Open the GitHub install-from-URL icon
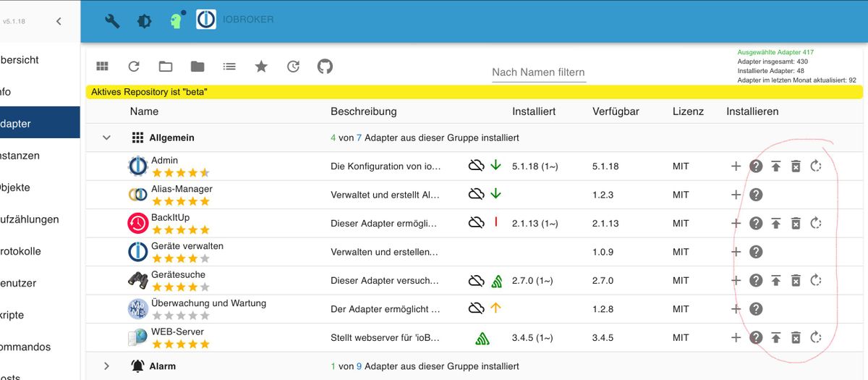 point(325,67)
